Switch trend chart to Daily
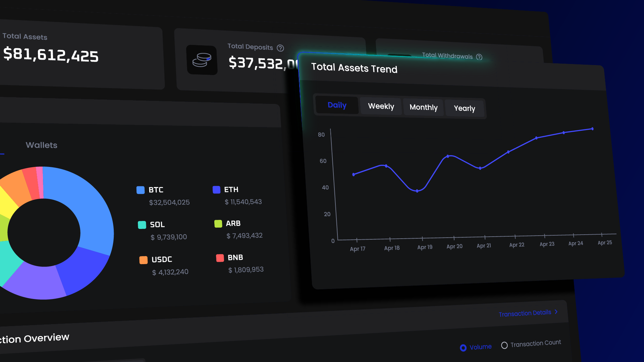 337,105
